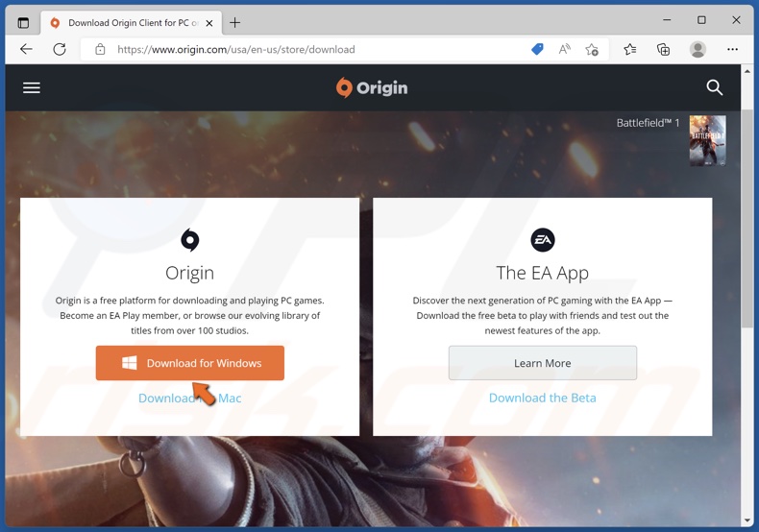View site info lock icon
Image resolution: width=759 pixels, height=532 pixels.
point(100,49)
